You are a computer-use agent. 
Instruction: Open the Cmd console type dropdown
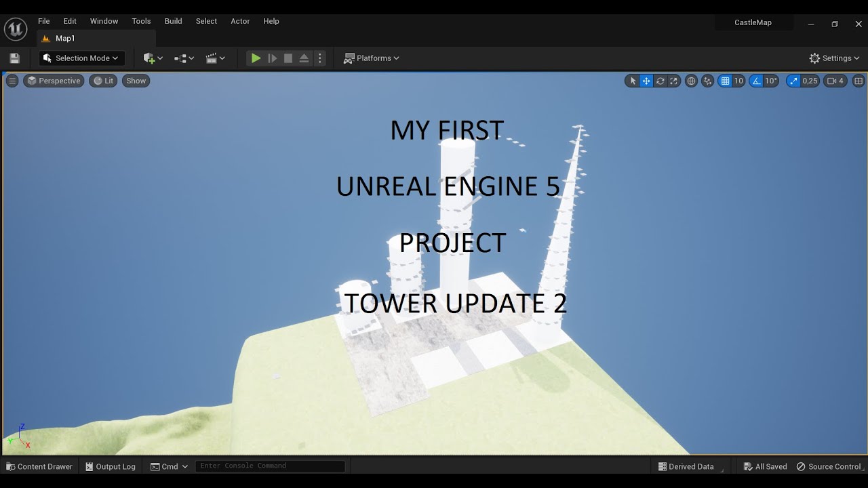(169, 466)
